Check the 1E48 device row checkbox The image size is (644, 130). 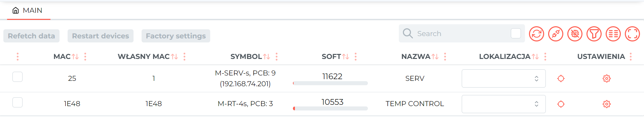coord(17,102)
